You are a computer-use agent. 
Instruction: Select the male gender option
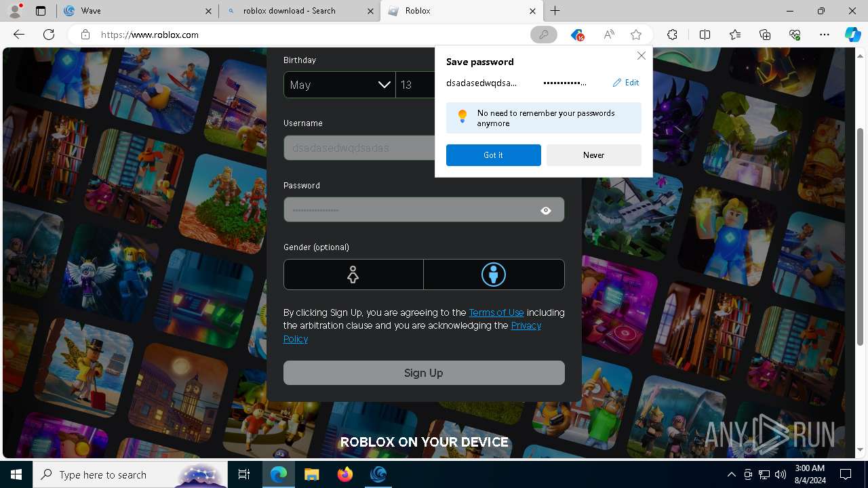click(494, 274)
